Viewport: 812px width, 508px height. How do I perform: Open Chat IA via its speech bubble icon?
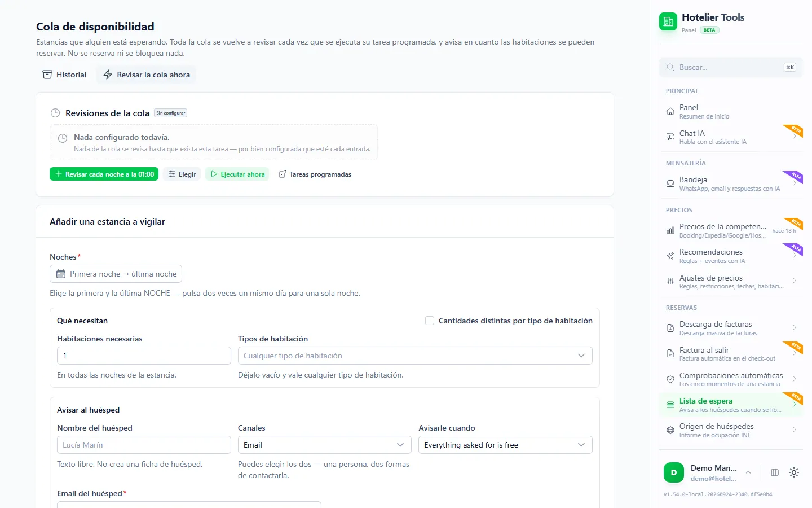(x=670, y=137)
